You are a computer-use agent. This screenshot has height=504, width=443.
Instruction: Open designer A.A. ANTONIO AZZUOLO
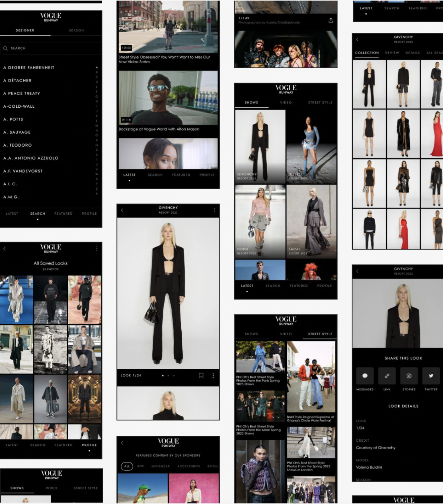[x=31, y=158]
